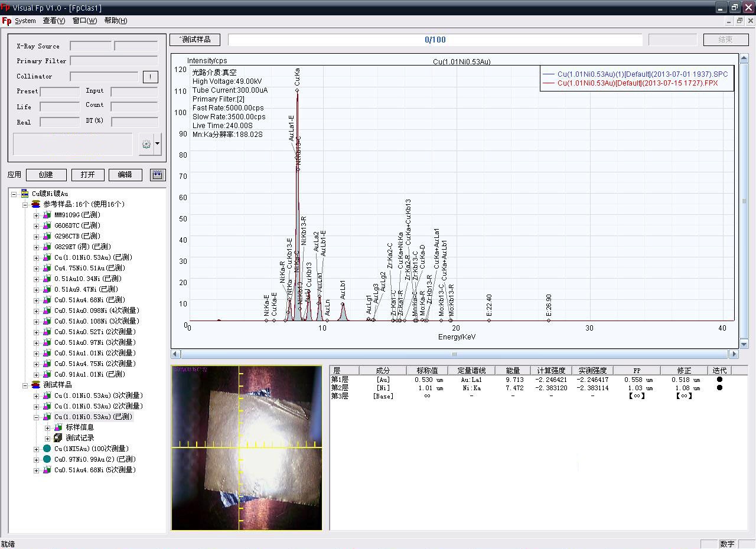The width and height of the screenshot is (756, 549).
Task: Open the 窗口(W) menu
Action: point(84,21)
